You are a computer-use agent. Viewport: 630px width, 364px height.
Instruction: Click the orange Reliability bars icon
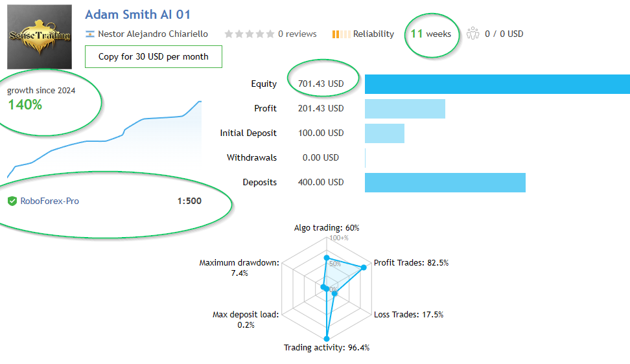341,34
